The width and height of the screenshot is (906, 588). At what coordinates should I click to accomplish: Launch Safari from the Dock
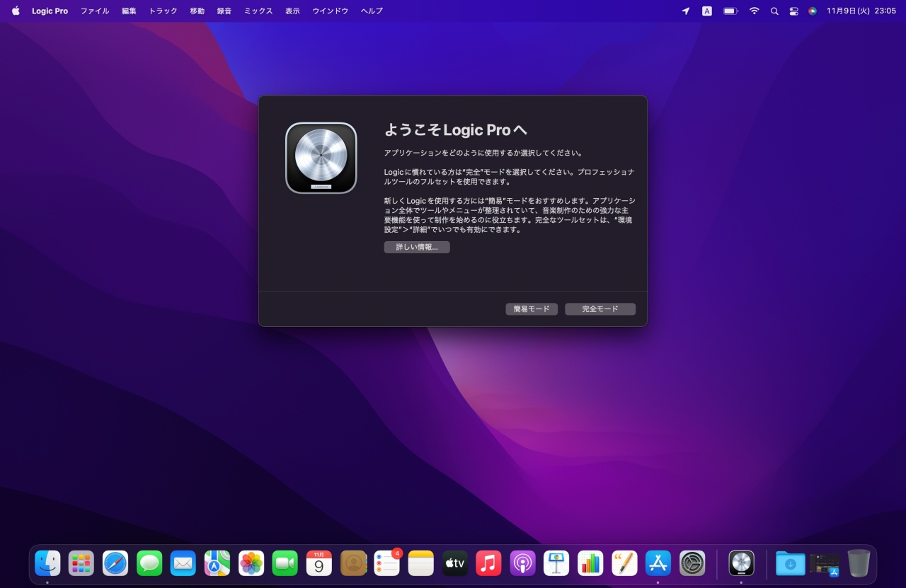point(115,563)
